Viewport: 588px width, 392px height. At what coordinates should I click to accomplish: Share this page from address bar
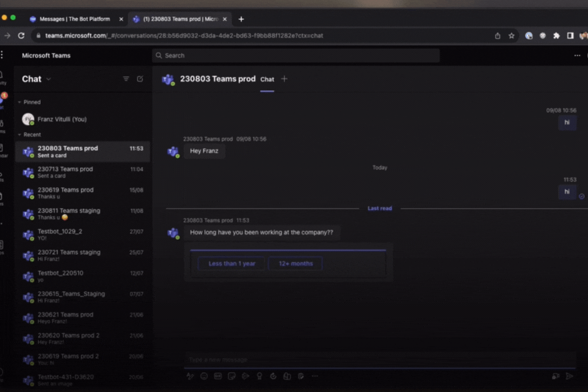498,36
